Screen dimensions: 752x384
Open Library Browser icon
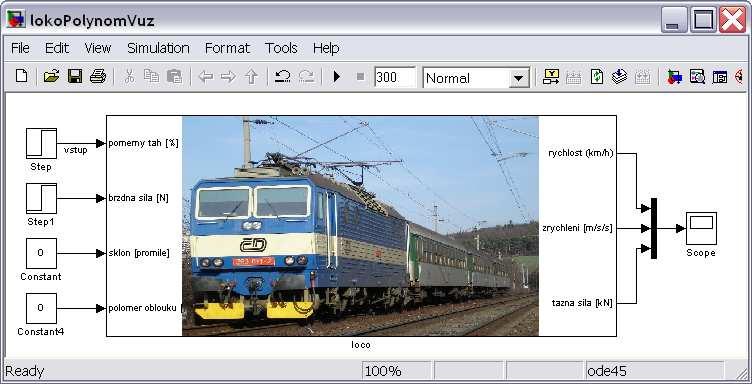(x=674, y=77)
